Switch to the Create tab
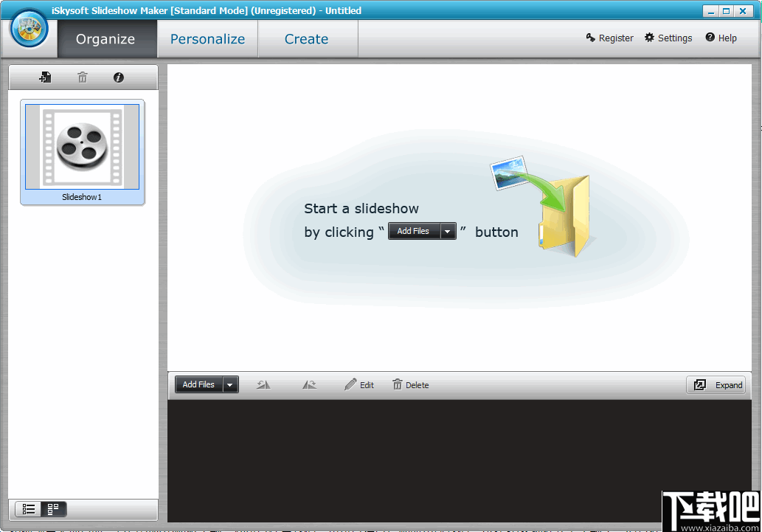The height and width of the screenshot is (532, 762). (x=306, y=38)
